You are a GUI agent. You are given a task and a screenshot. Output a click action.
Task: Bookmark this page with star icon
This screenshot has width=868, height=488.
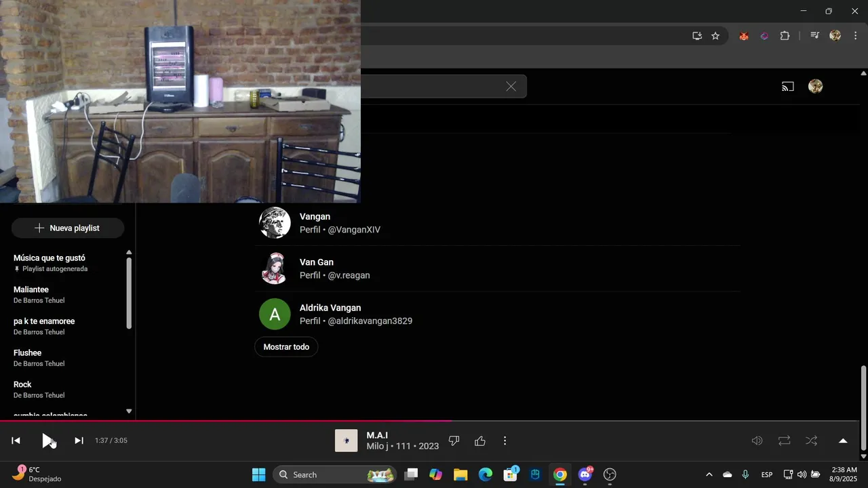click(x=715, y=36)
